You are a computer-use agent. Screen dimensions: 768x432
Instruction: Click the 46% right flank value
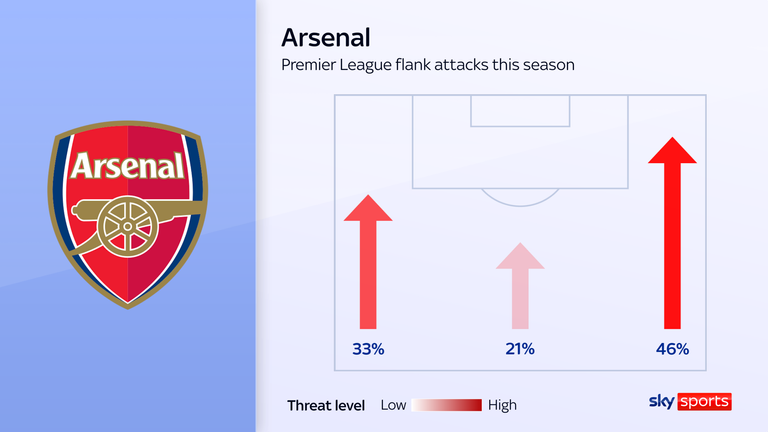pyautogui.click(x=673, y=349)
